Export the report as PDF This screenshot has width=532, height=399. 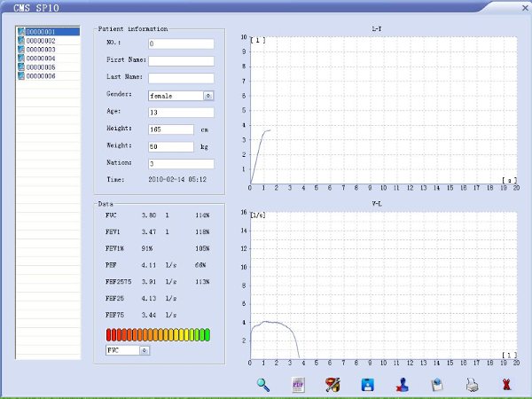coord(299,385)
